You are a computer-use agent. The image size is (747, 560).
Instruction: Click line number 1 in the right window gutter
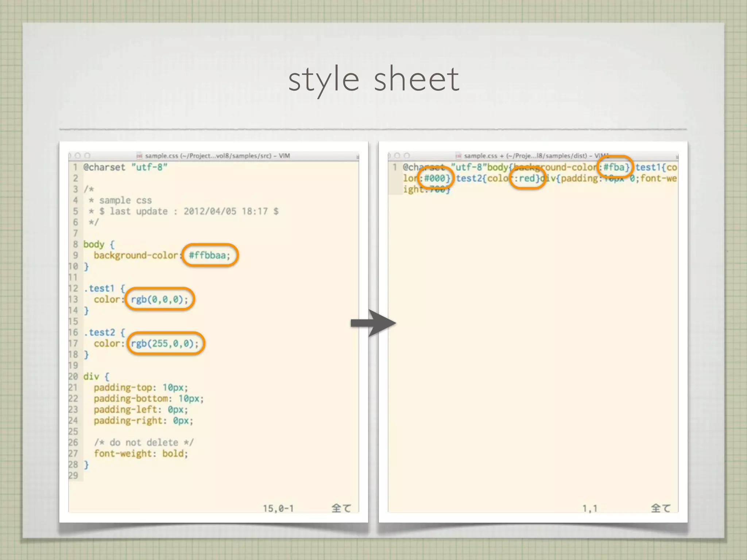click(395, 167)
